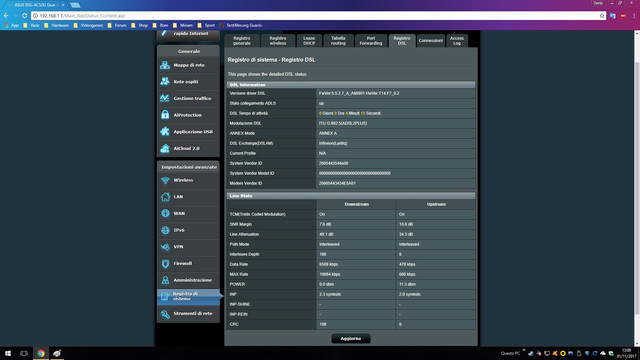Open WAN settings globe icon
Screen dimensions: 640x360
(x=165, y=213)
